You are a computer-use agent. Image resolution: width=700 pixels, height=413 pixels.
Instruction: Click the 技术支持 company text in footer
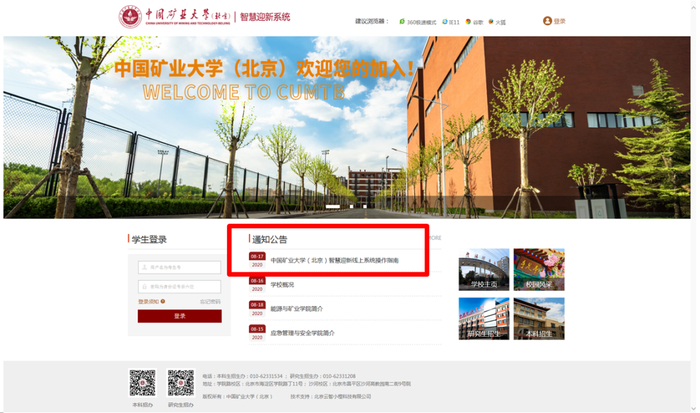[x=331, y=396]
